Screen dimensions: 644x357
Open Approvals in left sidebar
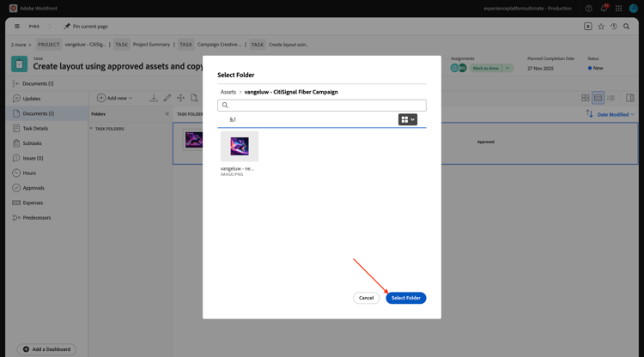coord(33,188)
